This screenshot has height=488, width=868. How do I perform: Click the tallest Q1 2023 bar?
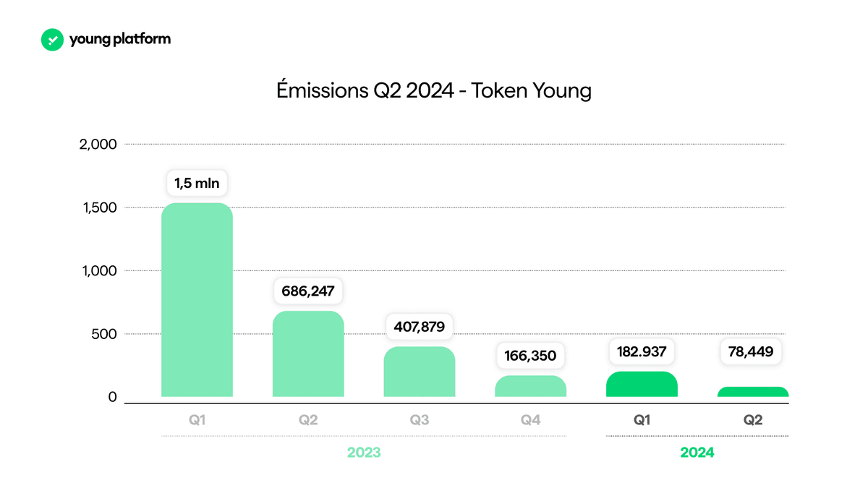(197, 300)
